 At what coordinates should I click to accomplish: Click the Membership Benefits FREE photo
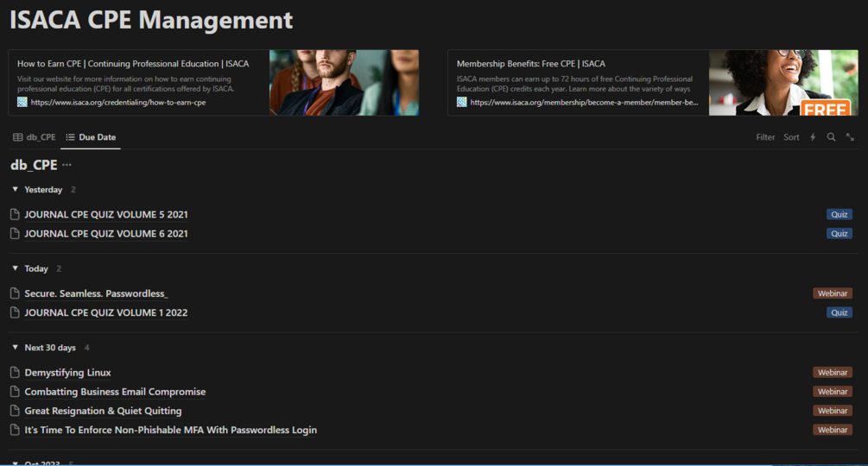783,83
